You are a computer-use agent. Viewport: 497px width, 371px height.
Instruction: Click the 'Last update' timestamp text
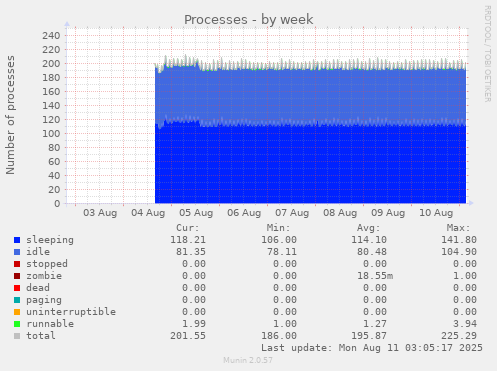[x=372, y=348]
